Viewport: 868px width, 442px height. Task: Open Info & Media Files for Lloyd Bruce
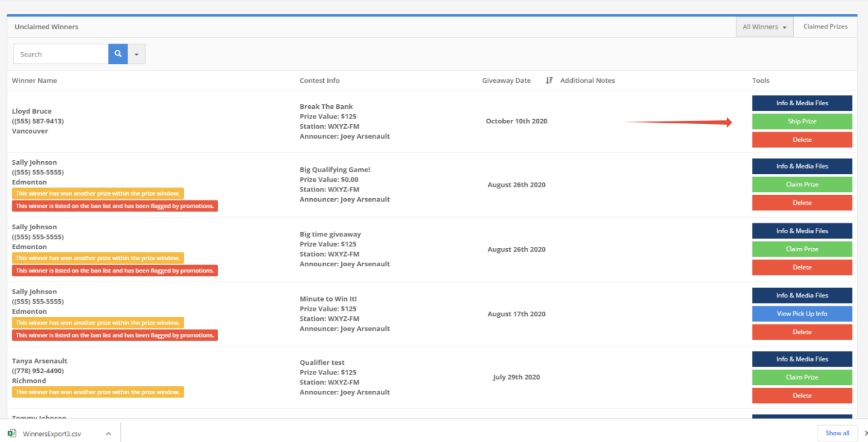(x=802, y=103)
